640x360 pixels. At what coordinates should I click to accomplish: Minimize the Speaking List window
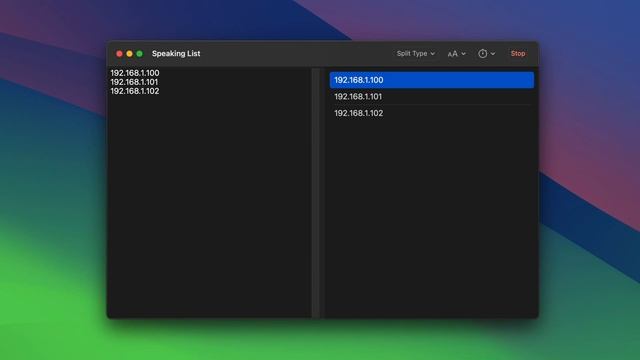(x=129, y=53)
